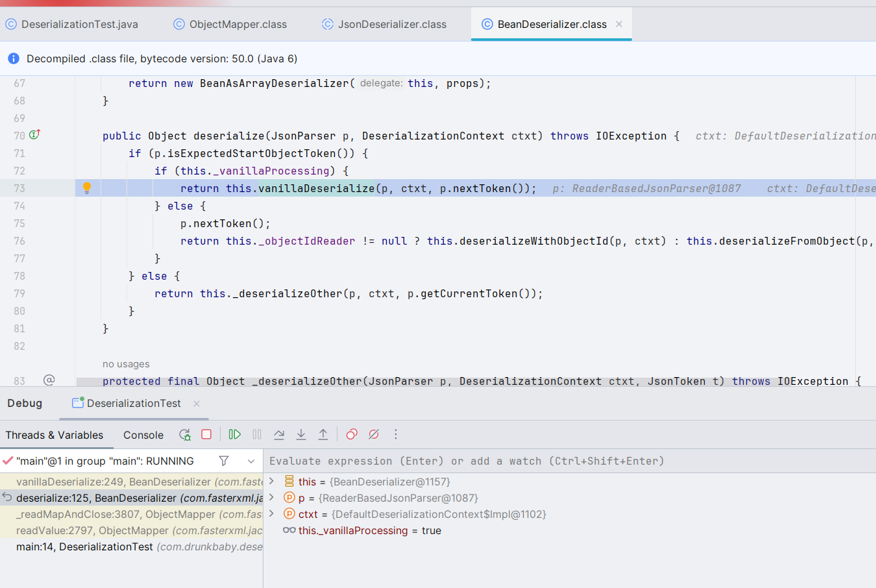This screenshot has width=876, height=588.
Task: Open the View Breakpoints dialog
Action: pos(352,435)
